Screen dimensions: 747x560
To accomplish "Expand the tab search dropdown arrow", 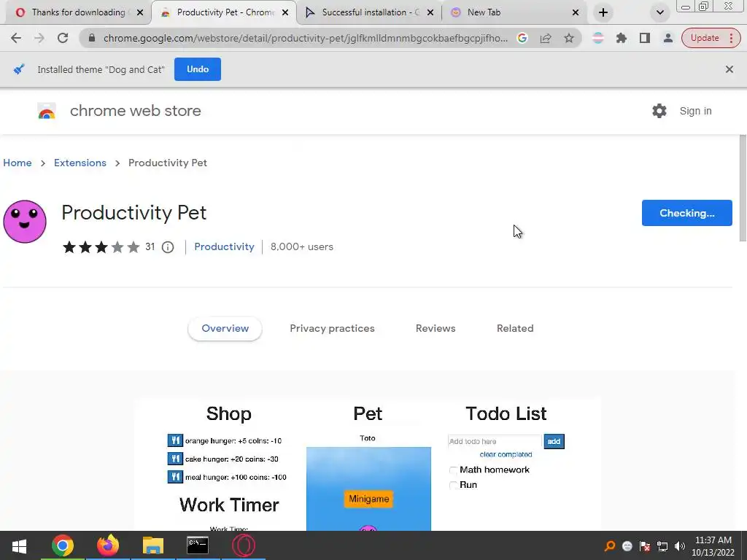I will coord(659,12).
